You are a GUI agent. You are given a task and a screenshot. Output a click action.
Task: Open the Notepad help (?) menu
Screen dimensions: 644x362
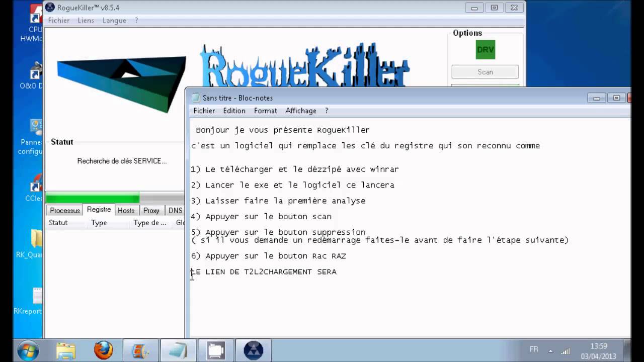327,111
